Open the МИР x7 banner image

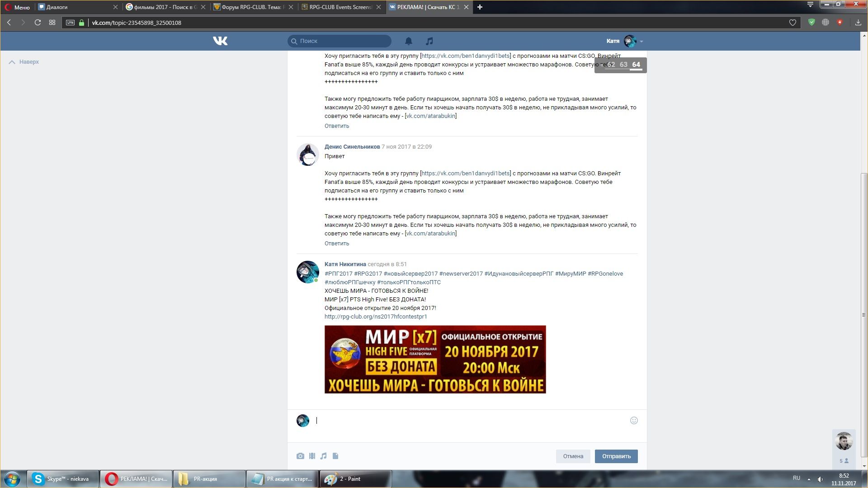pos(435,359)
